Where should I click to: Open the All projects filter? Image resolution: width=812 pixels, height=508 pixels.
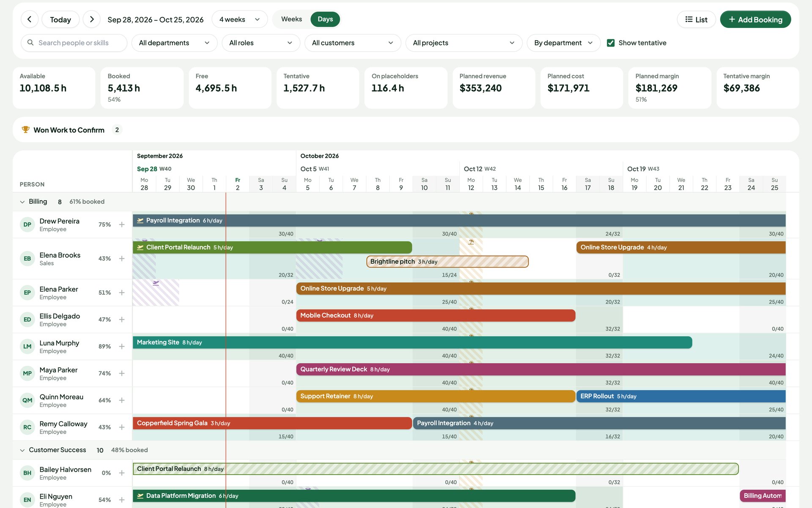click(464, 43)
